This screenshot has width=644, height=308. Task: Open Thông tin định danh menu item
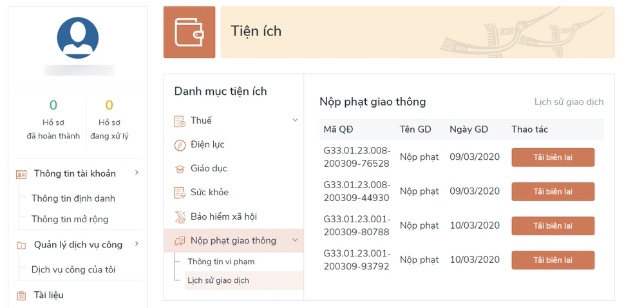pos(73,198)
